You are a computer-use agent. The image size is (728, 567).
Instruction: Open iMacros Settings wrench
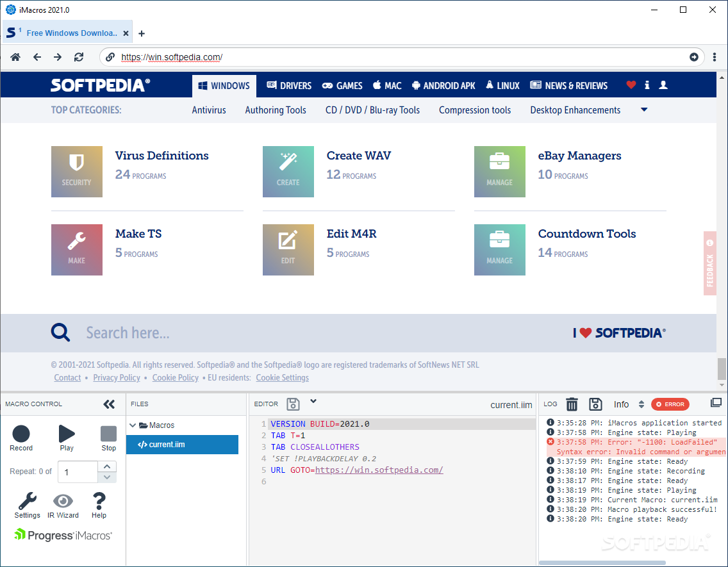(27, 505)
